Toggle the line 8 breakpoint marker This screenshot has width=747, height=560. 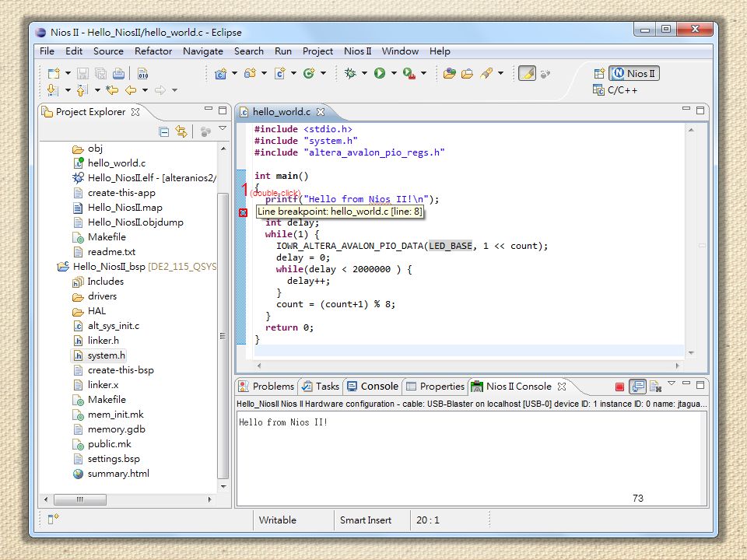pyautogui.click(x=243, y=212)
